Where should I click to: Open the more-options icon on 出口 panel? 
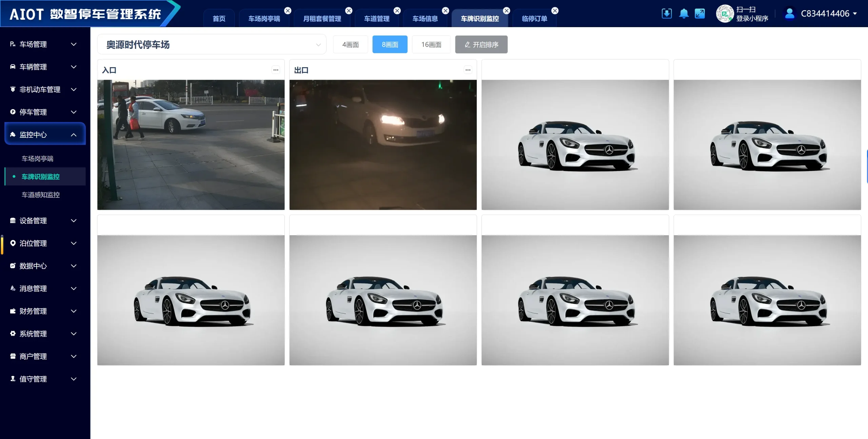468,70
